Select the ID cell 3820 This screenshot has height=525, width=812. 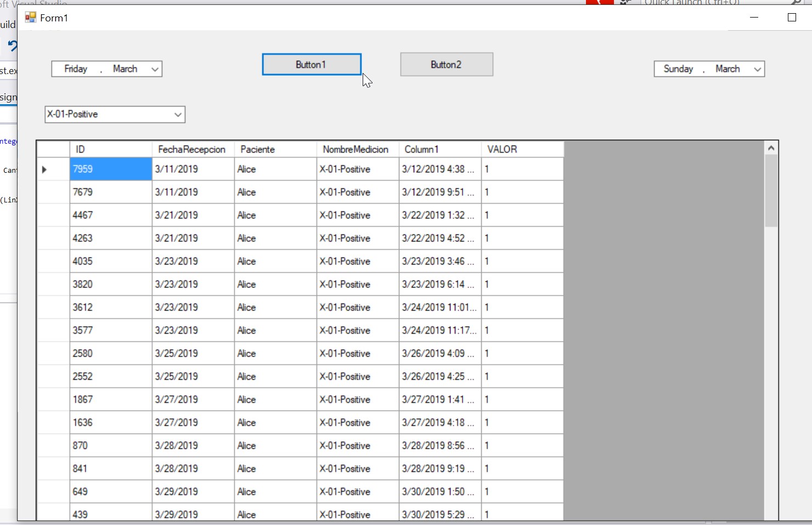pos(111,284)
